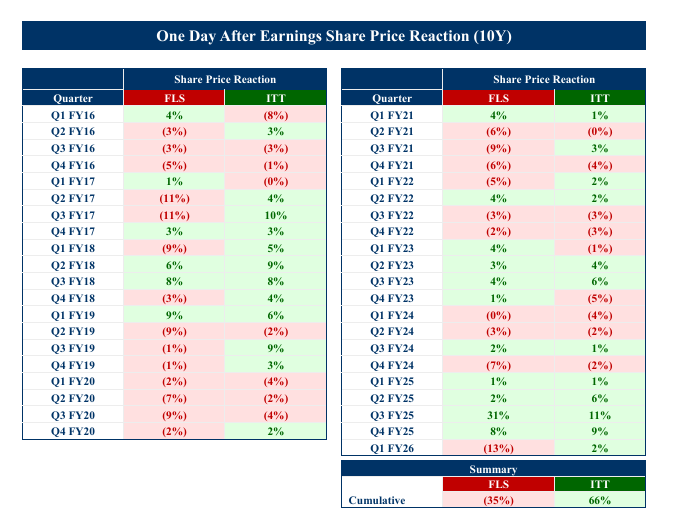This screenshot has width=675, height=523.
Task: Click the ITT value 2% for Q4 FY20
Action: click(276, 431)
